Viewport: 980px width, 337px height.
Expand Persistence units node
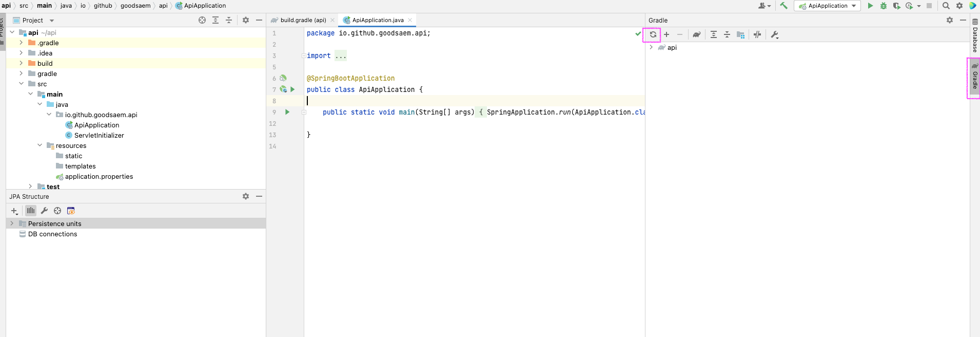12,223
